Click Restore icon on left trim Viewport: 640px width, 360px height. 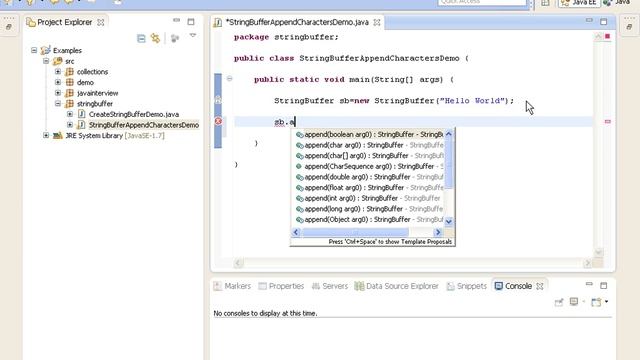(9, 27)
